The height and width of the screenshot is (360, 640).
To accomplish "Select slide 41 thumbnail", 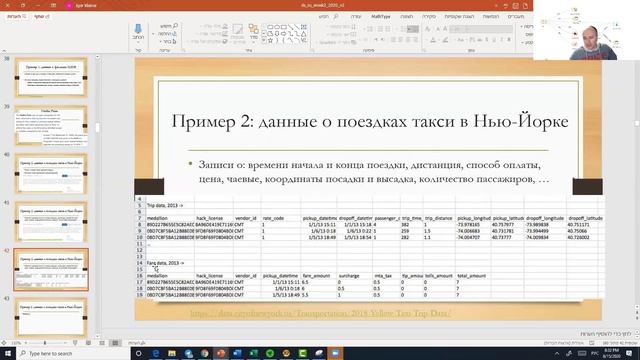I will click(51, 221).
